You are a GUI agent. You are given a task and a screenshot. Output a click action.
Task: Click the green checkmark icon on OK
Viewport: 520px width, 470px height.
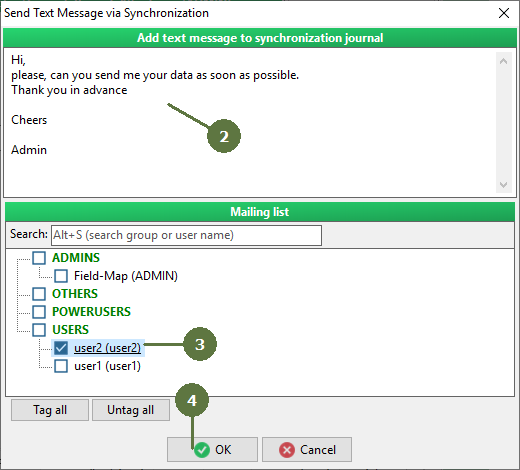point(202,450)
